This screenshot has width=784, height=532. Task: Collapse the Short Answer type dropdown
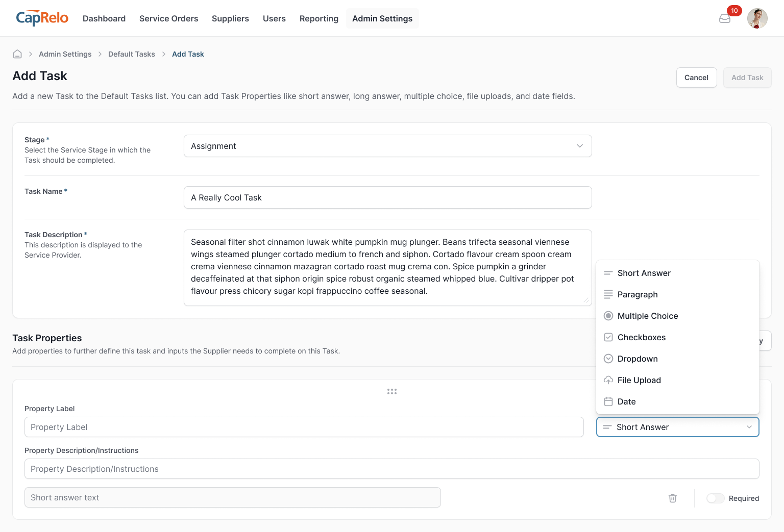pyautogui.click(x=677, y=427)
